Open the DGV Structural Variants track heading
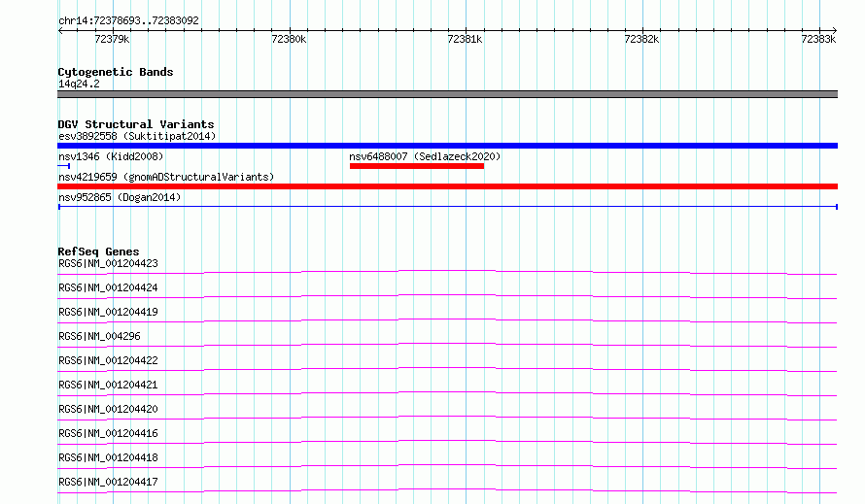This screenshot has height=504, width=865. tap(136, 124)
